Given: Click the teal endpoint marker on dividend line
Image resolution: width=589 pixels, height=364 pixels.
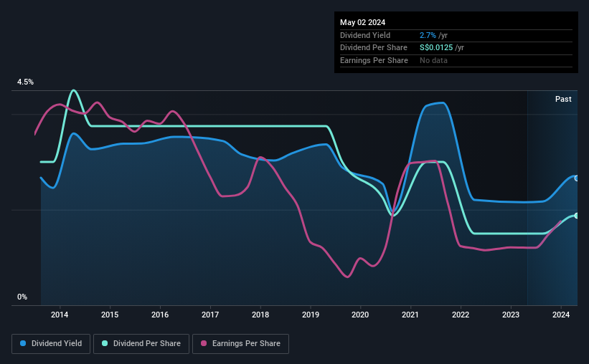Looking at the screenshot, I should pyautogui.click(x=576, y=216).
